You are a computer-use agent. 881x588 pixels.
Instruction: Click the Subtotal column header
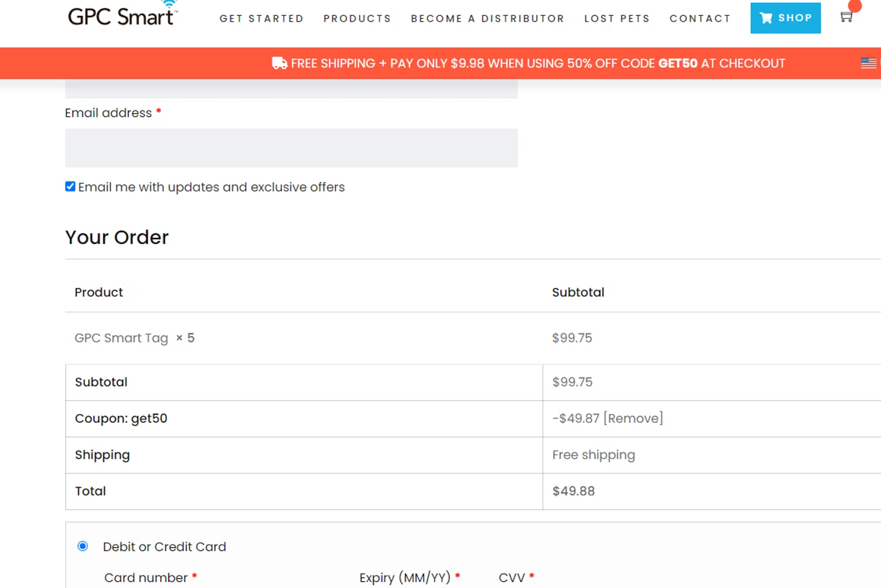pos(578,293)
